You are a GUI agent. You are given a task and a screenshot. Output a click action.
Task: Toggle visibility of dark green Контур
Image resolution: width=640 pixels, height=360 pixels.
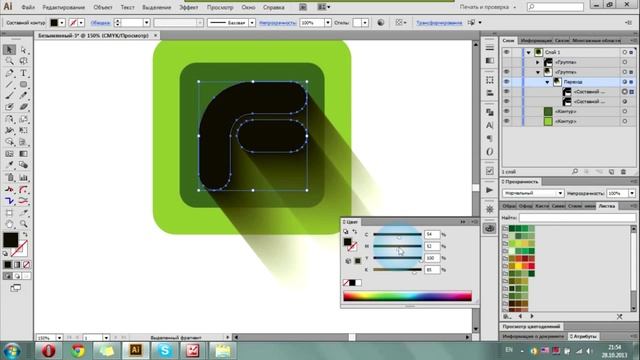pyautogui.click(x=507, y=111)
